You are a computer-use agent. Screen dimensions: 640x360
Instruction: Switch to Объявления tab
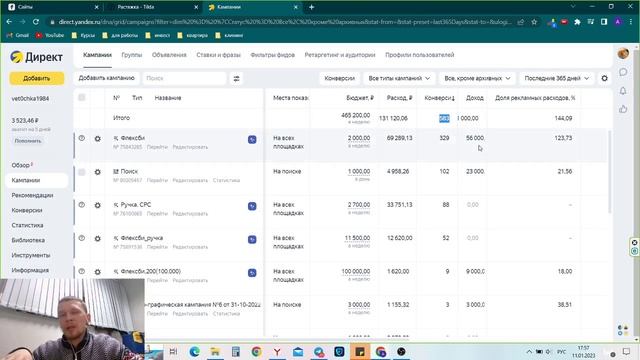[169, 55]
